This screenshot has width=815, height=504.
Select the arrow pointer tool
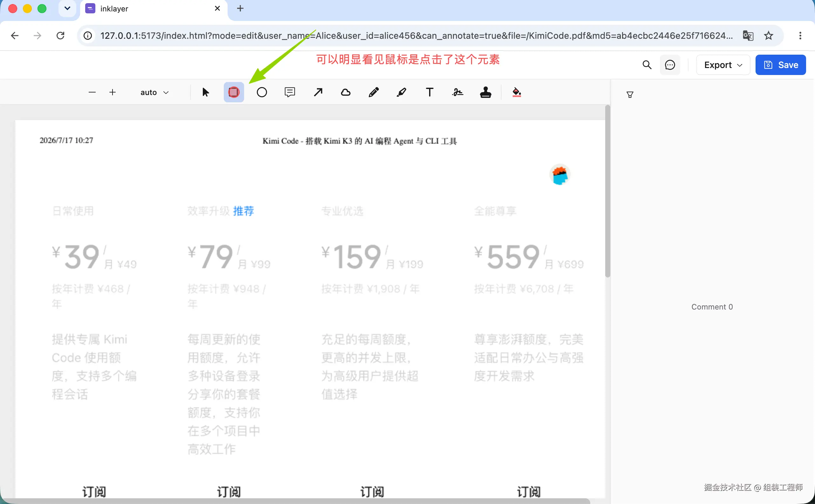coord(206,92)
